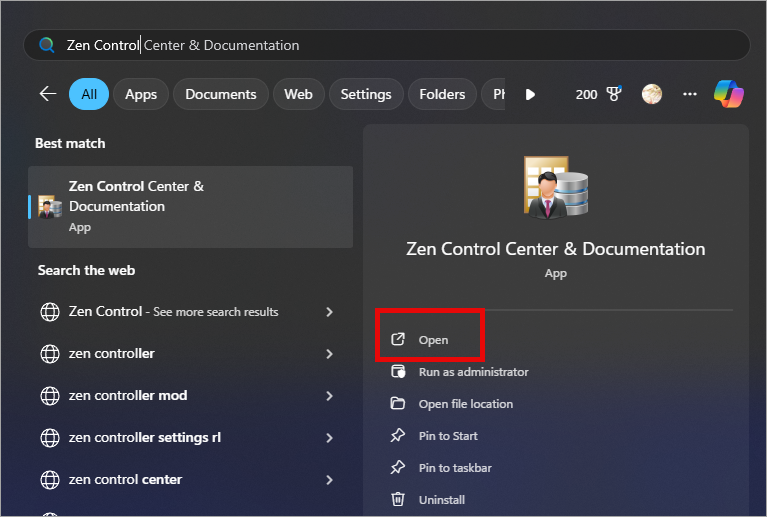Select the zen controller mod suggestion
This screenshot has width=767, height=517.
coord(128,396)
